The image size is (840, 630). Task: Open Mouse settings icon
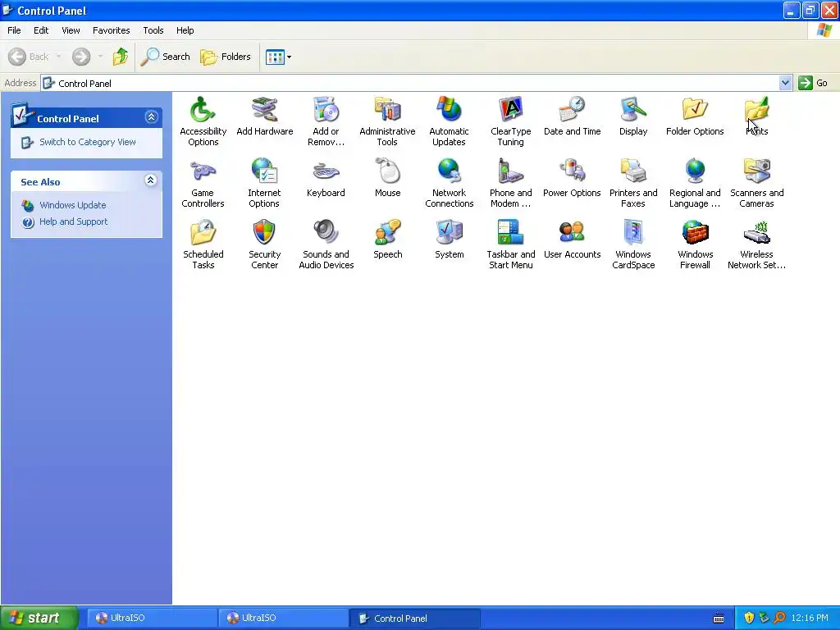(x=387, y=171)
